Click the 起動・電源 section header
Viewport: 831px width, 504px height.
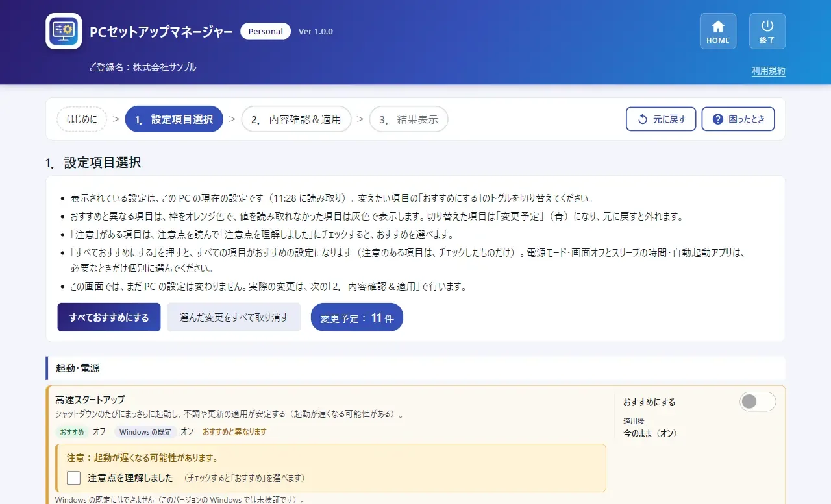point(415,368)
